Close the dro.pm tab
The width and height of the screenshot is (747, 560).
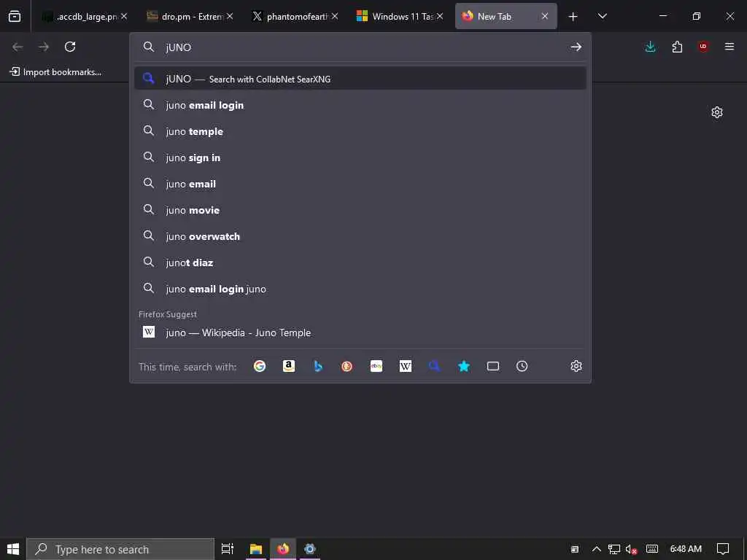[230, 16]
